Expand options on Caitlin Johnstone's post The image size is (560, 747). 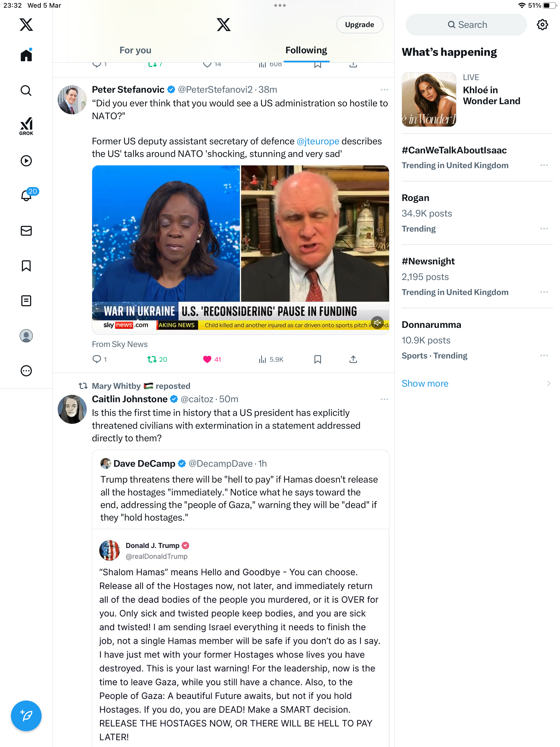pyautogui.click(x=384, y=399)
